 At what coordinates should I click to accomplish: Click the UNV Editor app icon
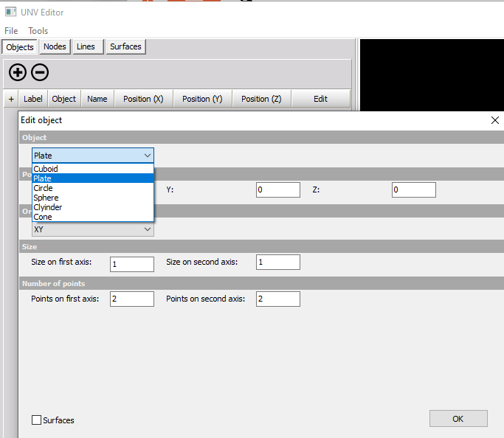(10, 13)
